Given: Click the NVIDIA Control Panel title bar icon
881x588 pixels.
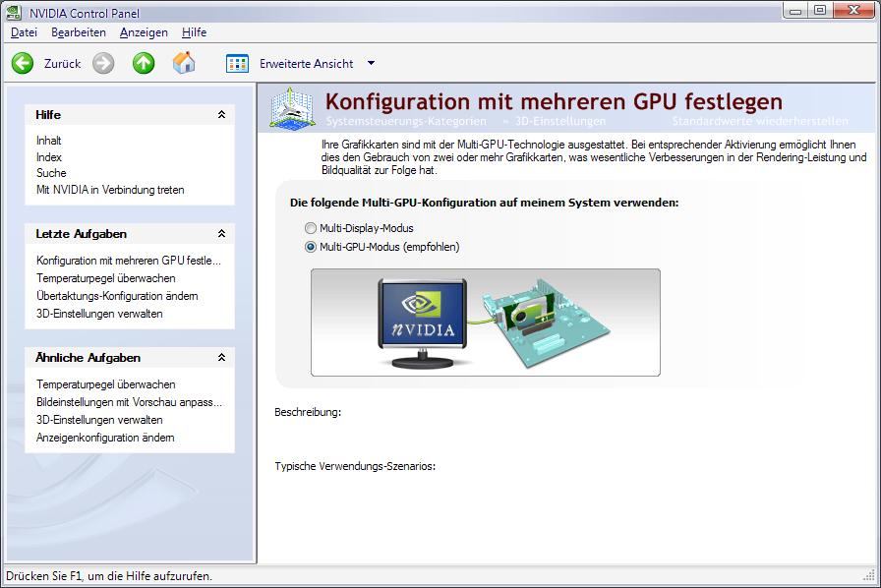Looking at the screenshot, I should click(14, 12).
